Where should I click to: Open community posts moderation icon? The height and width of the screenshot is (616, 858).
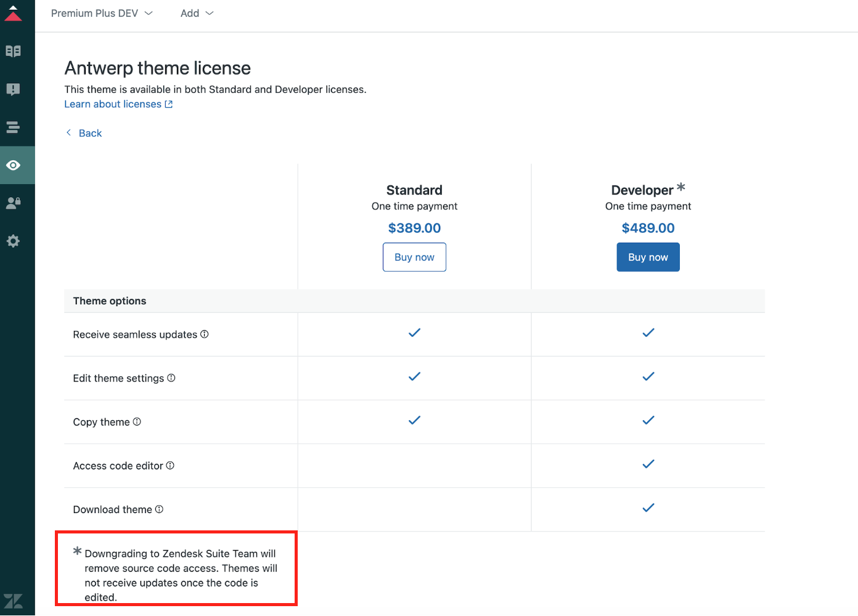(x=13, y=89)
